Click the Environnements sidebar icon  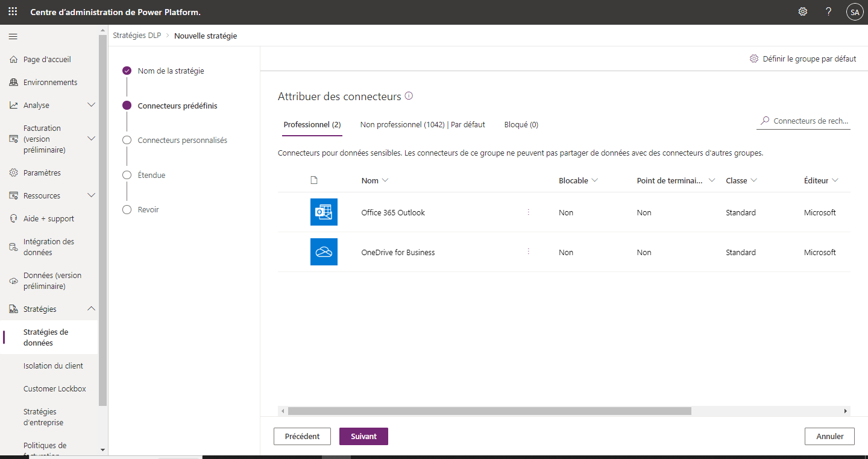coord(13,83)
